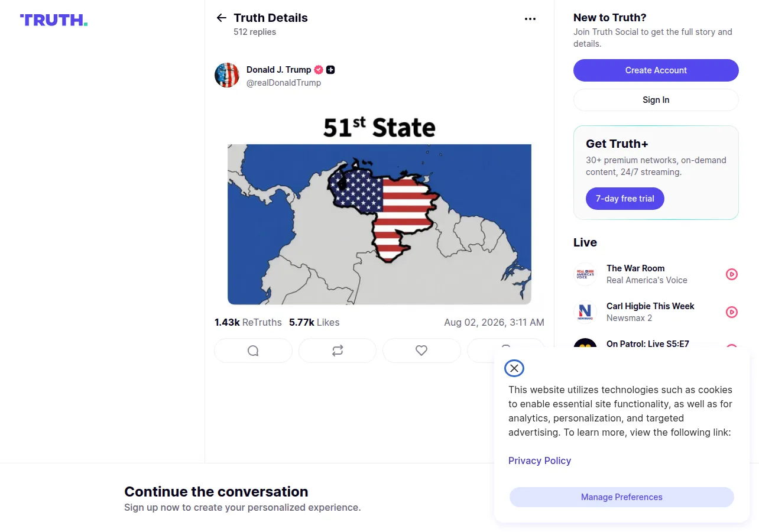Screen dimensions: 759x532
Task: Click the verified badge next to Trump
Action: (319, 70)
